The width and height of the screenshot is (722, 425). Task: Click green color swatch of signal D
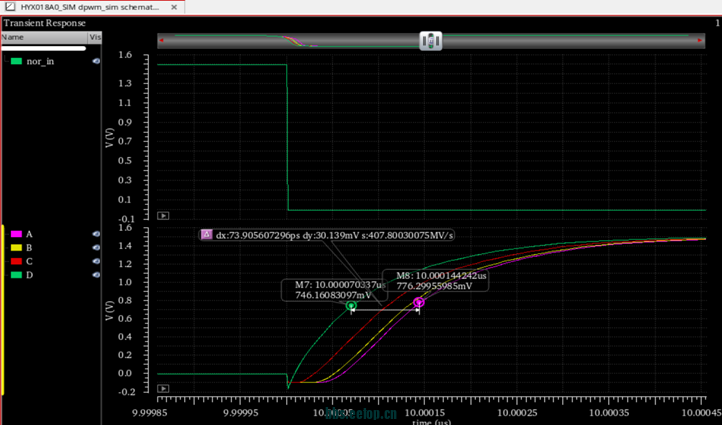[x=16, y=275]
